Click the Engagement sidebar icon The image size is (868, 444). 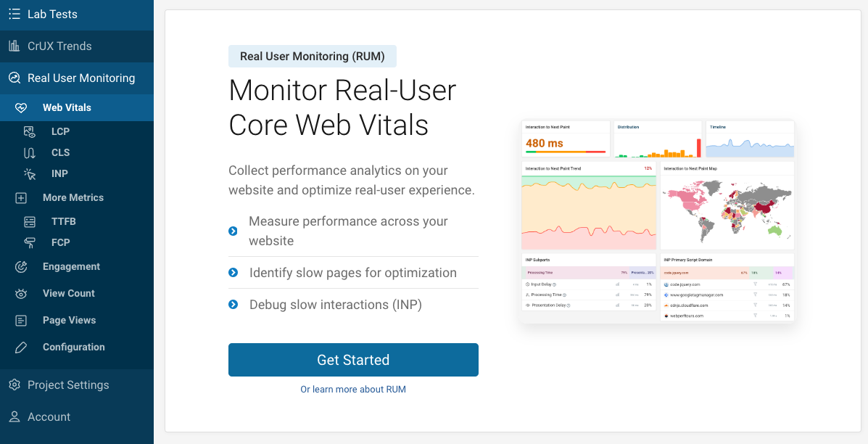[21, 267]
